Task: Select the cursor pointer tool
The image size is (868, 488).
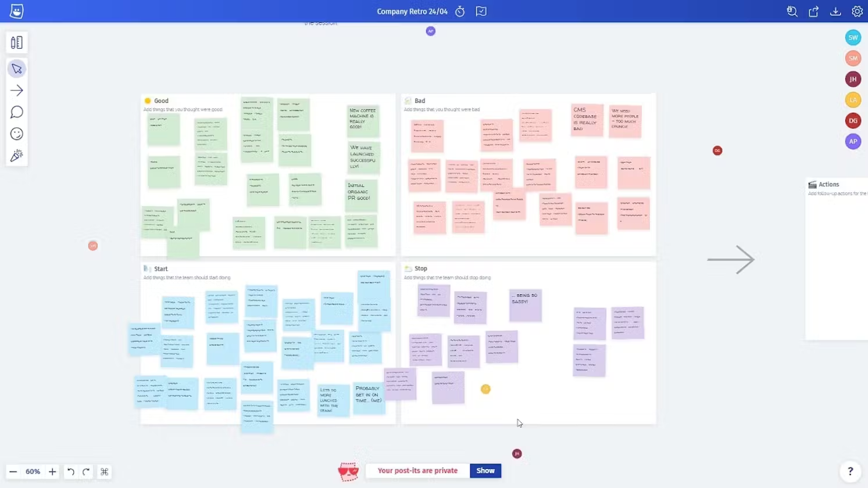Action: click(x=17, y=69)
